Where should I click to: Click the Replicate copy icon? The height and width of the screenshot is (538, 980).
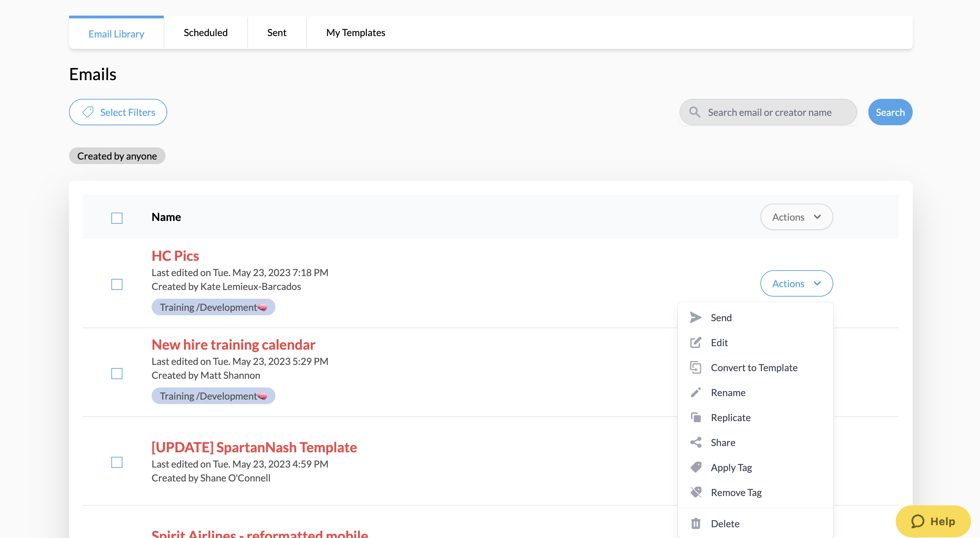coord(696,417)
